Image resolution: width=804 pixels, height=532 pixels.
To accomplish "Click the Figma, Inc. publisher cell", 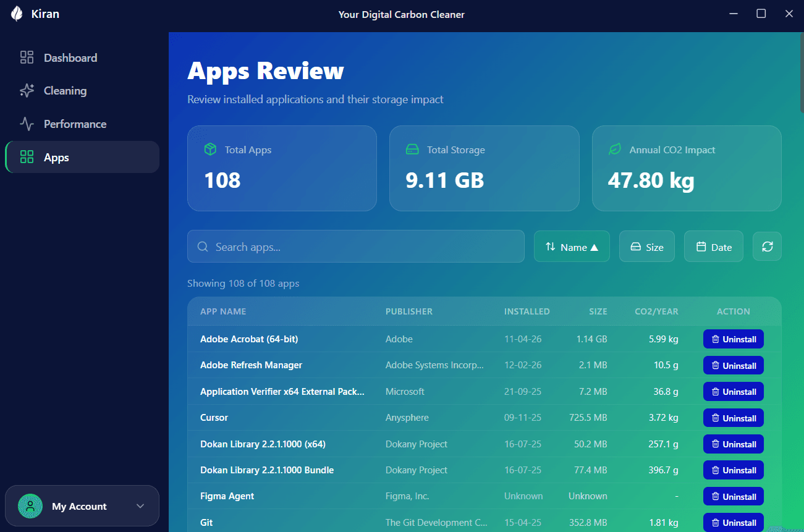I will tap(407, 496).
